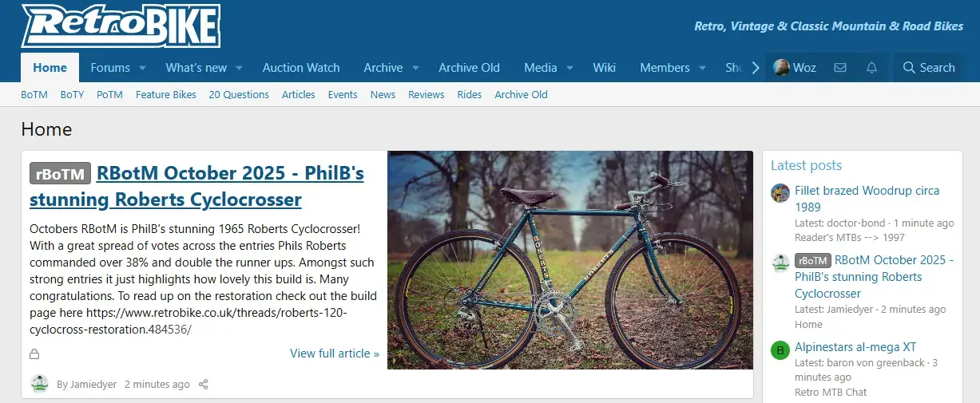The width and height of the screenshot is (980, 403).
Task: Click the Roberts Cyclocrosser bike photo
Action: coord(570,260)
